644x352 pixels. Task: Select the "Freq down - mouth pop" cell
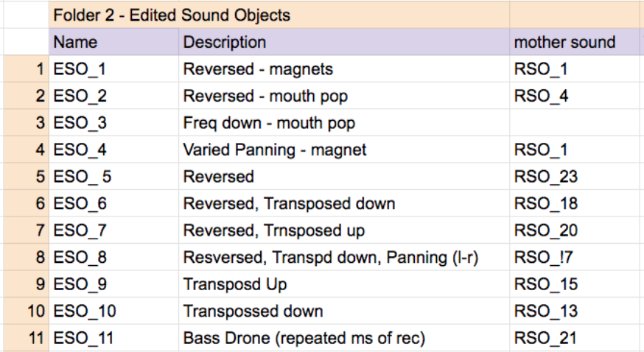(x=343, y=123)
